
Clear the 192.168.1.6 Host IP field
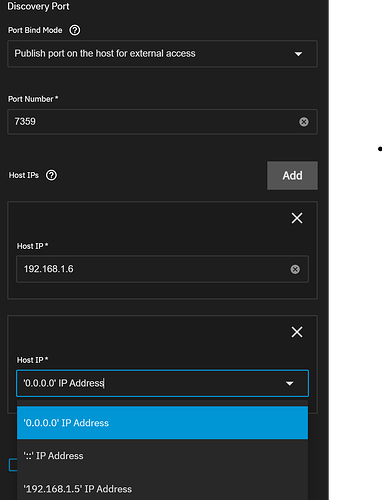pos(295,269)
